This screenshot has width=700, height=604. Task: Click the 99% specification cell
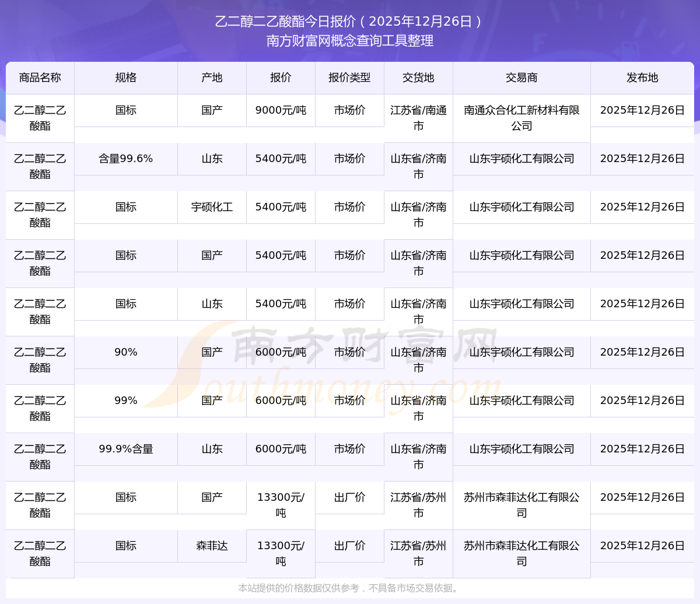click(125, 401)
